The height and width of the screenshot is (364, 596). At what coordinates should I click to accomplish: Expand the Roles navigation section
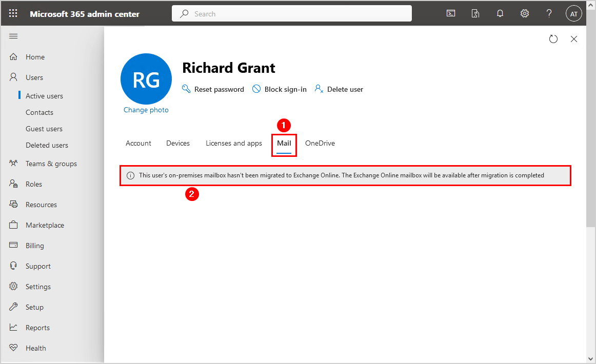(x=34, y=184)
